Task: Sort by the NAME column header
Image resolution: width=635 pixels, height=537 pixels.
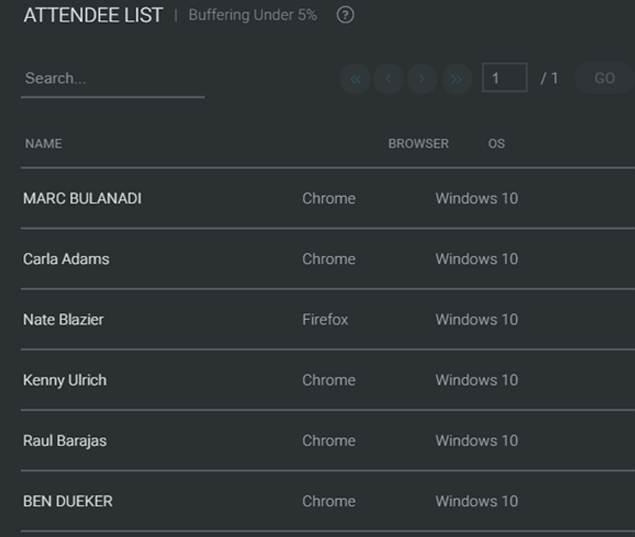Action: 43,144
